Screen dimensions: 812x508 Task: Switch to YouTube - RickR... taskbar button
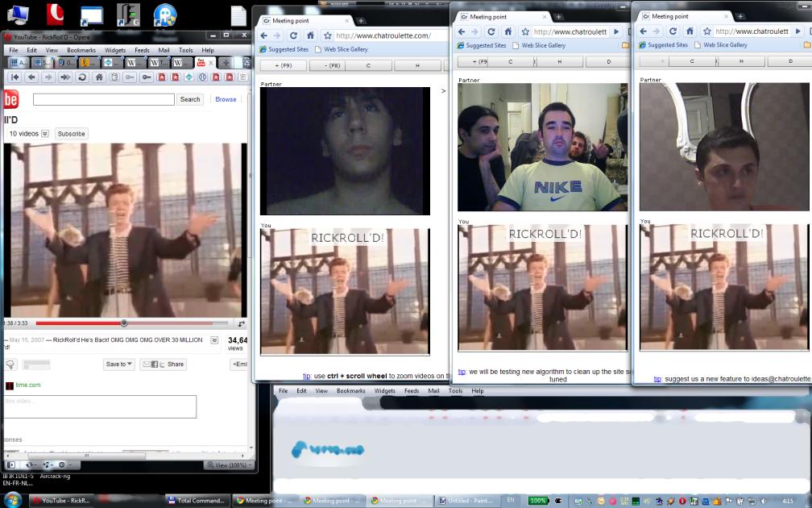62,500
